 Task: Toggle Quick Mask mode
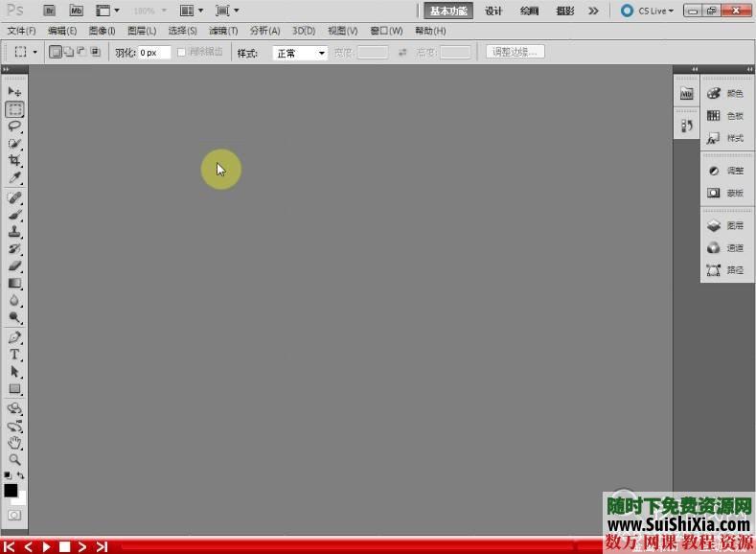point(14,516)
